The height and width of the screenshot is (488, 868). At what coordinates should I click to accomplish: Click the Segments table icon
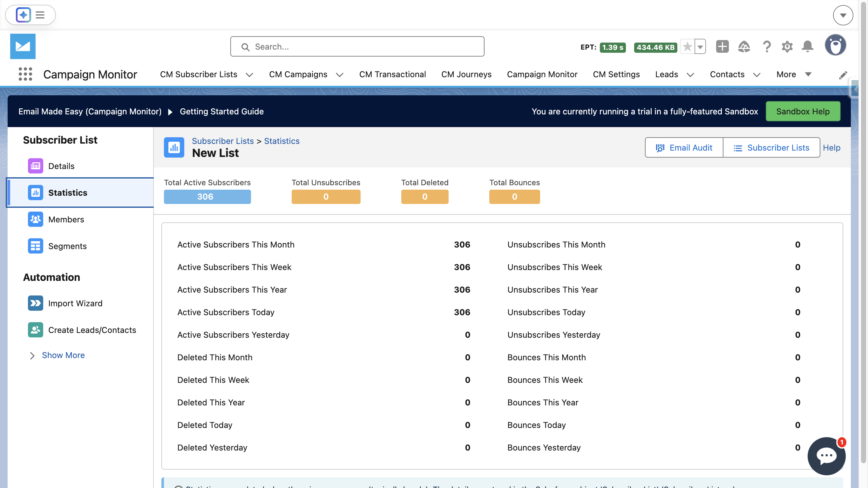tap(35, 246)
